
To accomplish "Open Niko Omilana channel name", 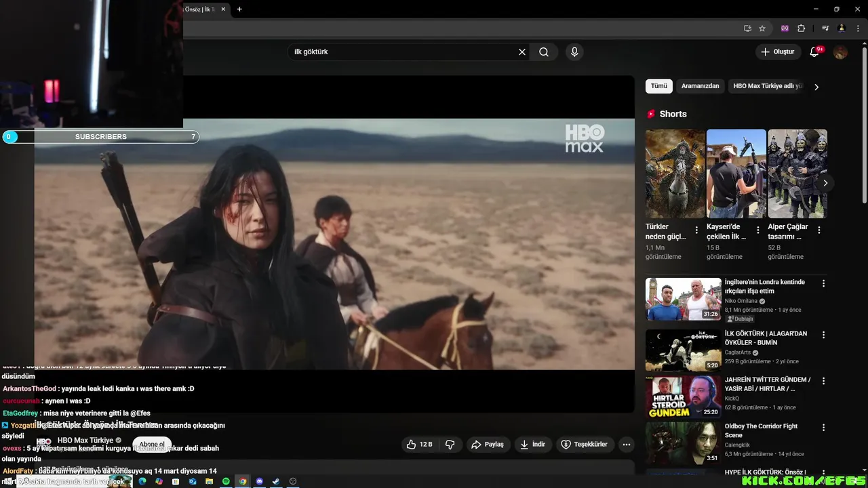I will [x=741, y=301].
